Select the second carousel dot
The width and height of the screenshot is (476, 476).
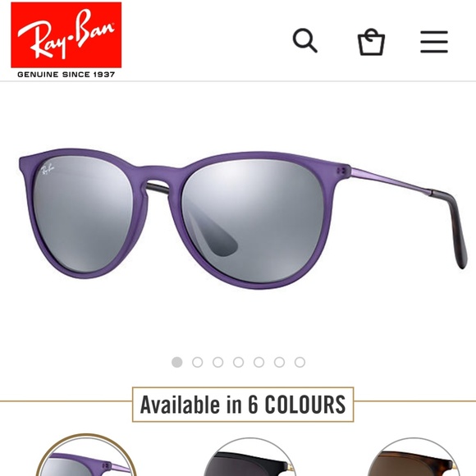coord(198,362)
